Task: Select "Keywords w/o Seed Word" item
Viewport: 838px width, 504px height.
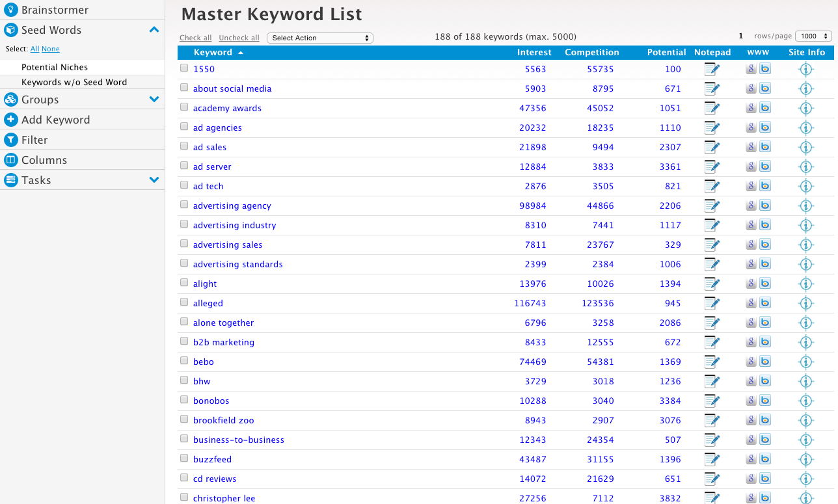Action: tap(74, 82)
